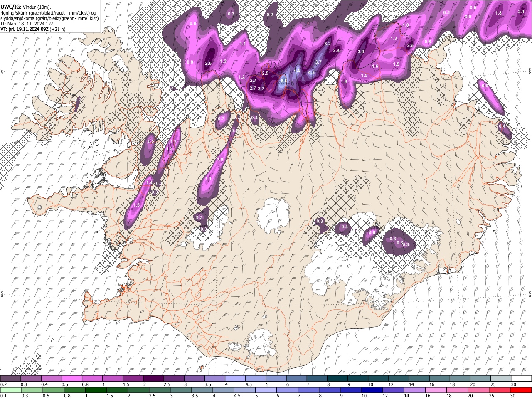Click the 1.4 precipitation value on the map
Viewport: 532px width, 399px height.
coord(150,182)
